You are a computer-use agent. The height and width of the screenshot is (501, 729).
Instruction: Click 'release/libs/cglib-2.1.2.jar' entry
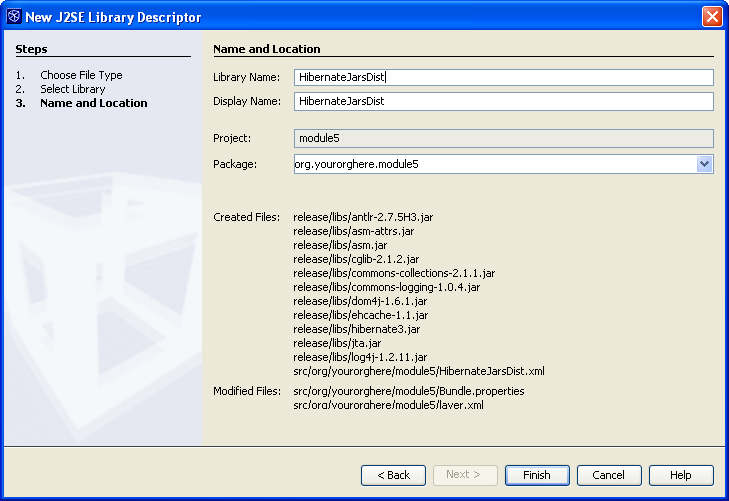point(356,259)
